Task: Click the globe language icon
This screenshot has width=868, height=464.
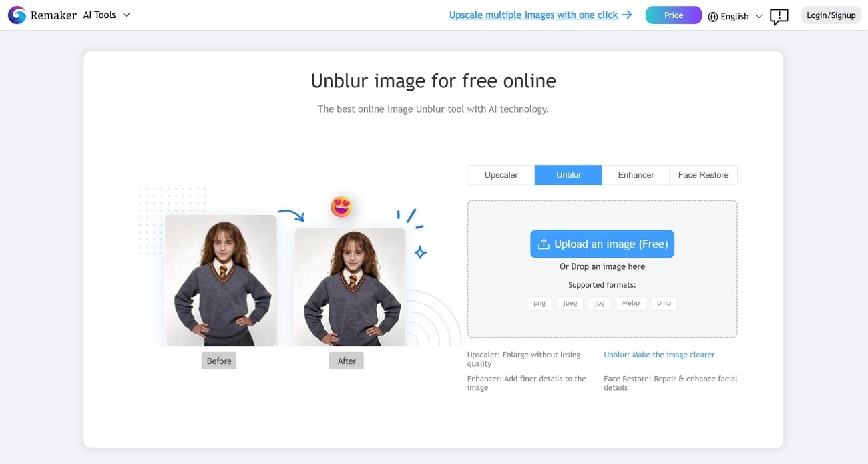Action: point(713,16)
